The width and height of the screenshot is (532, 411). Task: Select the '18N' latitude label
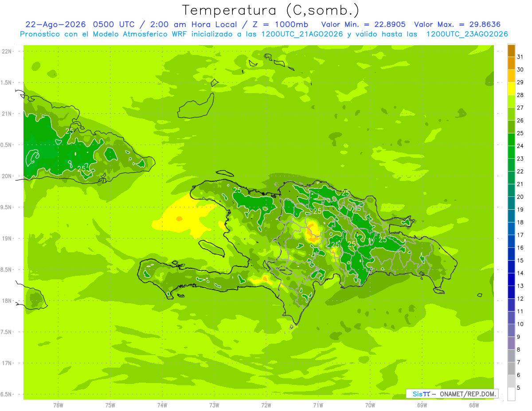[7, 301]
